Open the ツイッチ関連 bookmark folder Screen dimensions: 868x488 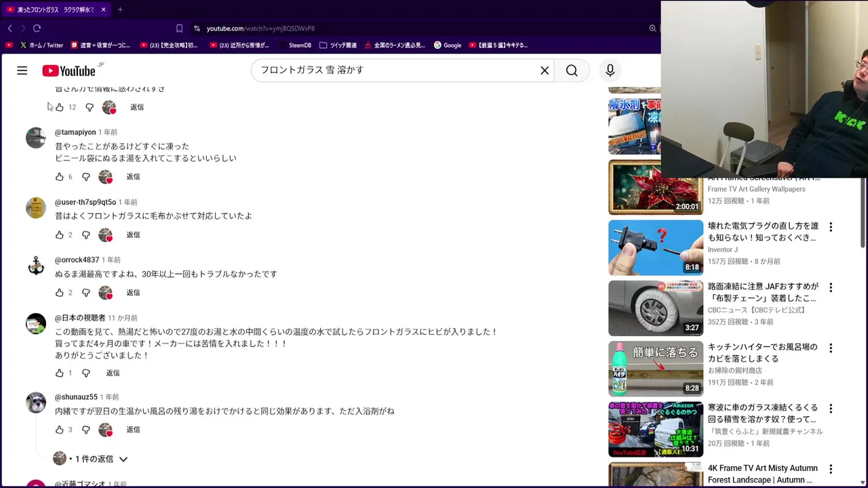click(338, 45)
